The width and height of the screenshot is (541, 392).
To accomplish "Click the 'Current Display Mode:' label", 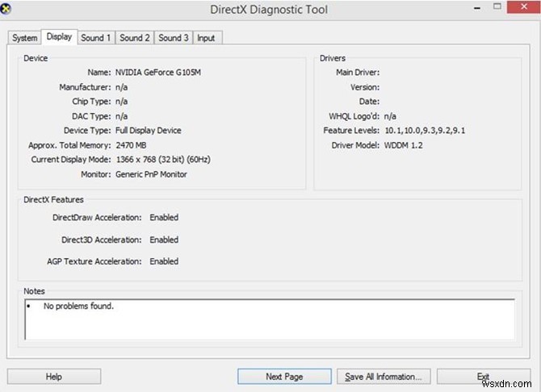I will pos(71,160).
